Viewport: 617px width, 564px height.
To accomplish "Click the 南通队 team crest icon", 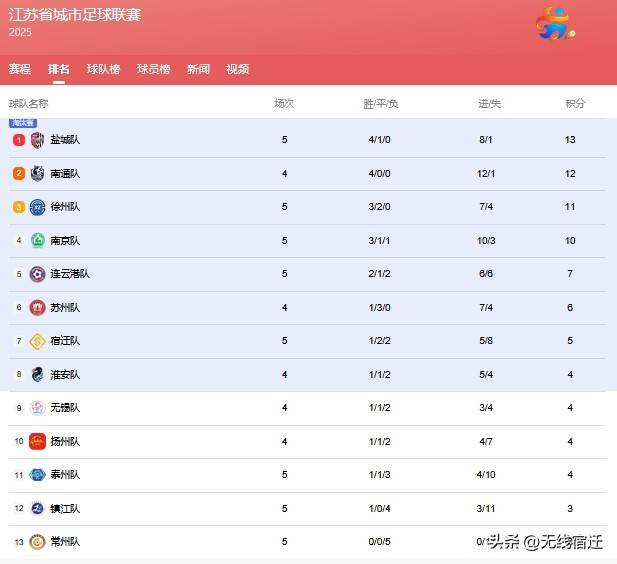I will click(37, 174).
